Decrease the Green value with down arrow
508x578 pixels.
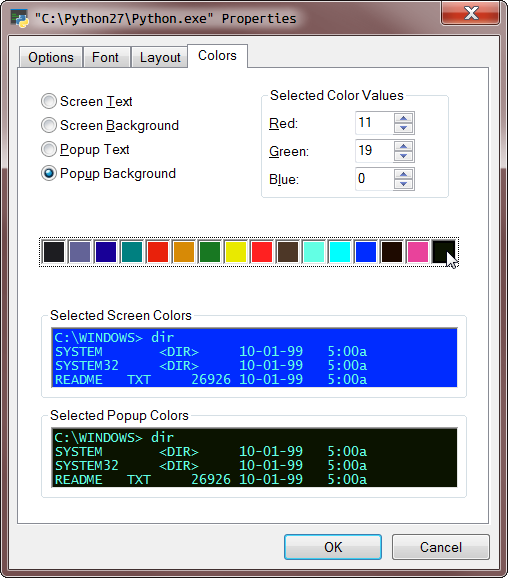pyautogui.click(x=403, y=156)
